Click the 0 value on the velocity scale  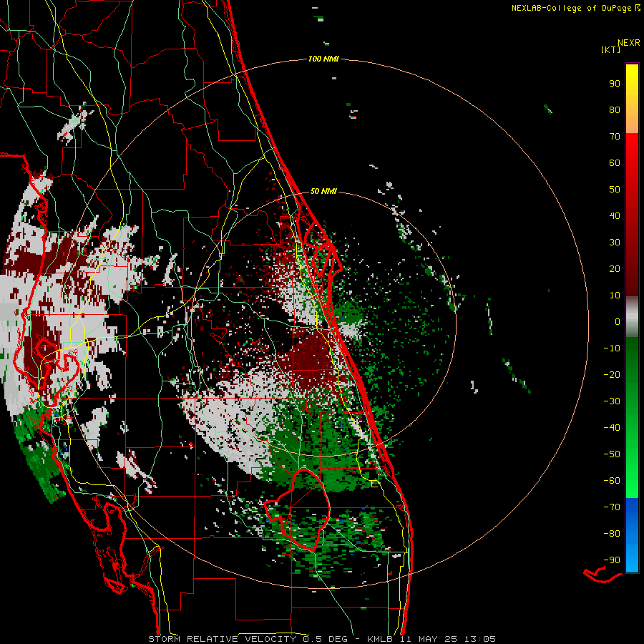618,321
